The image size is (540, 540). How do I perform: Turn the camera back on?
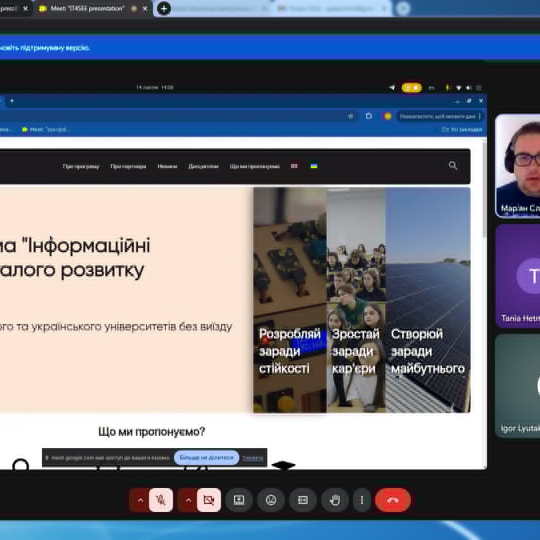coord(209,500)
